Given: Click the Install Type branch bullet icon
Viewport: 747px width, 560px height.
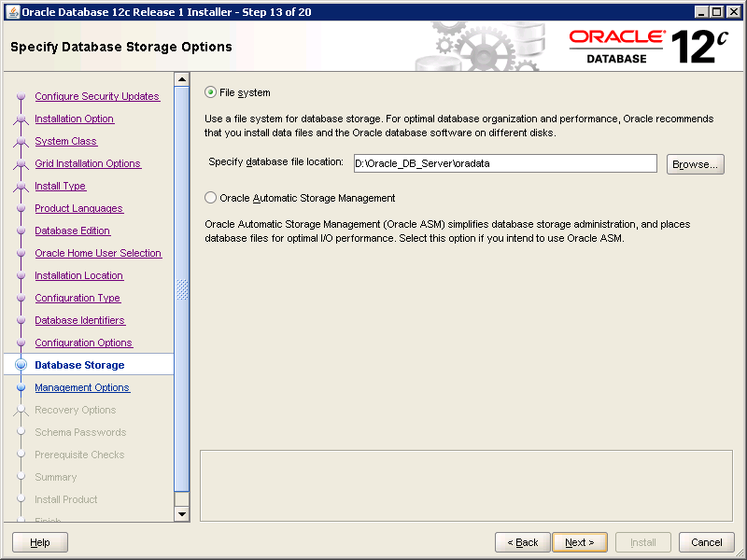Looking at the screenshot, I should [21, 186].
